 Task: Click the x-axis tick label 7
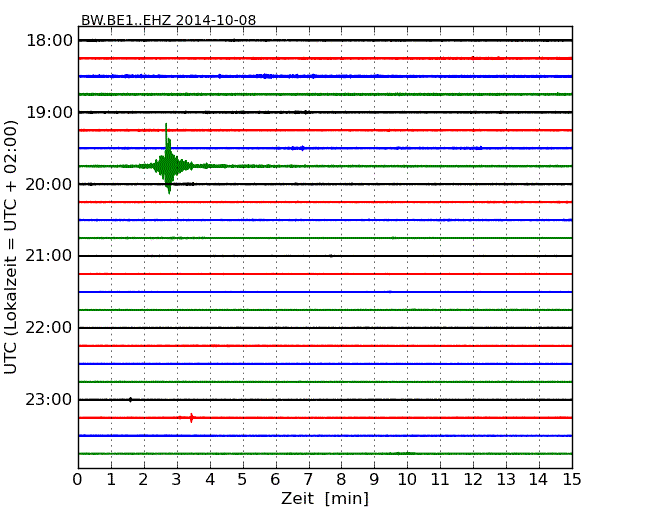[308, 480]
